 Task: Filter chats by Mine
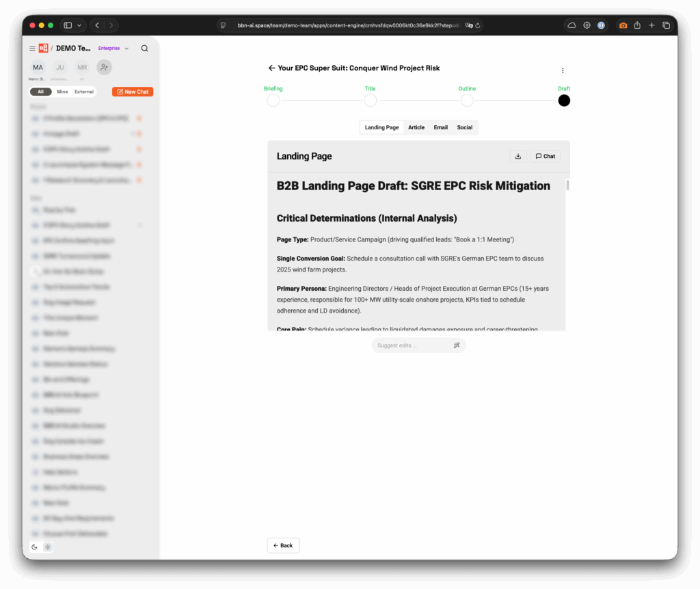[62, 92]
